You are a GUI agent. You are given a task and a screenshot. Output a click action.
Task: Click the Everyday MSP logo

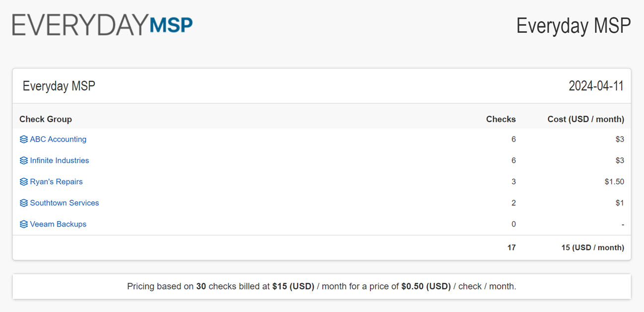click(102, 25)
